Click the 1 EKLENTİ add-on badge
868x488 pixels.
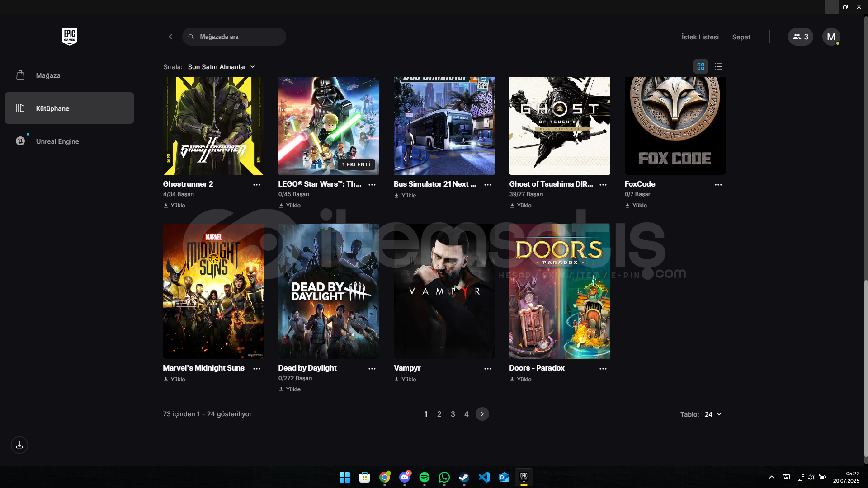click(356, 164)
